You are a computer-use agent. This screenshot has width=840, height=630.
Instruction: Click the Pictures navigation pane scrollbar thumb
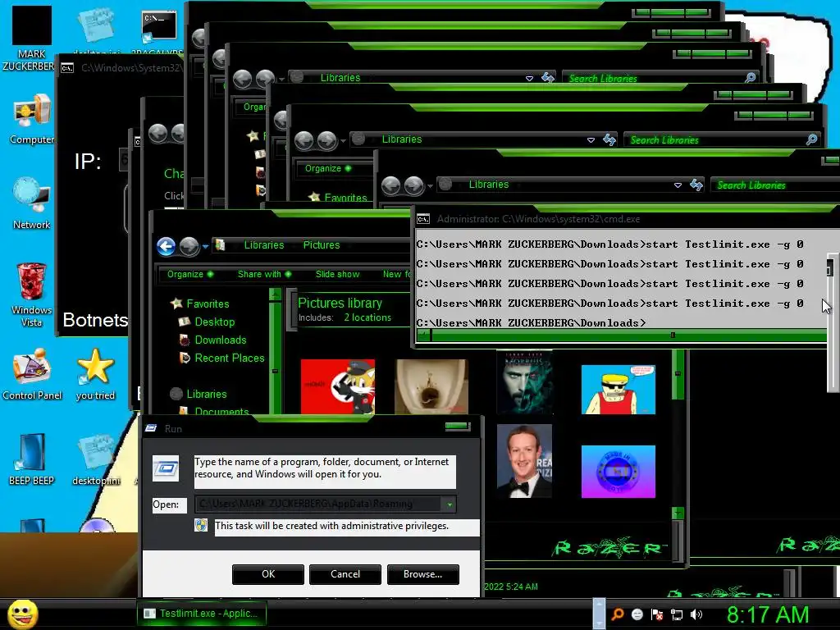275,372
